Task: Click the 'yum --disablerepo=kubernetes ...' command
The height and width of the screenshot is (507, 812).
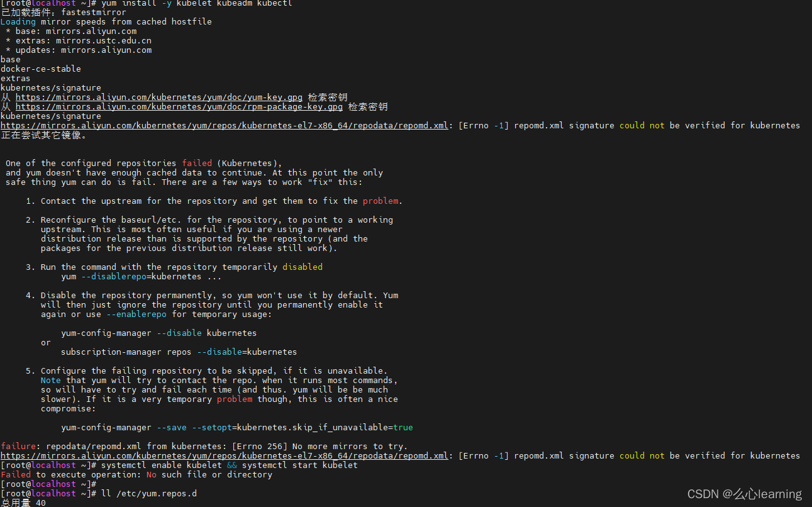Action: (x=142, y=277)
